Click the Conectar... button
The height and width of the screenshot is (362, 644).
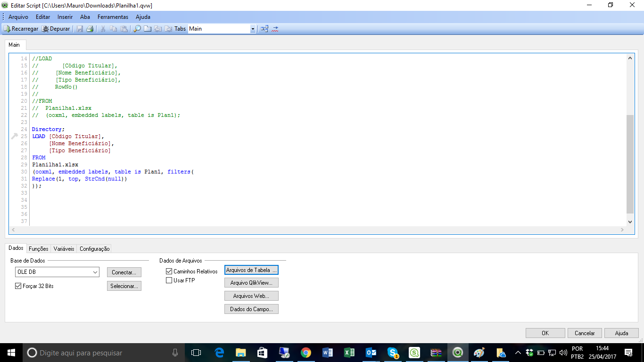click(124, 272)
